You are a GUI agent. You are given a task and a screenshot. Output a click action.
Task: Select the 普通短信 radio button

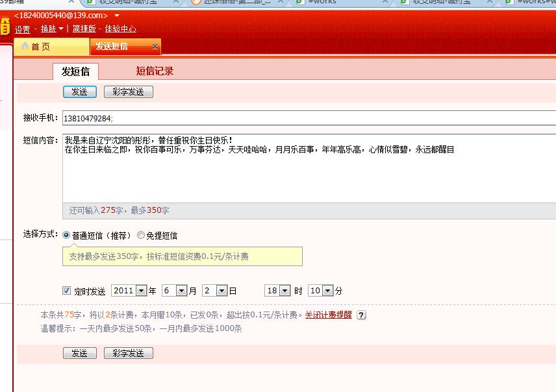pos(66,236)
